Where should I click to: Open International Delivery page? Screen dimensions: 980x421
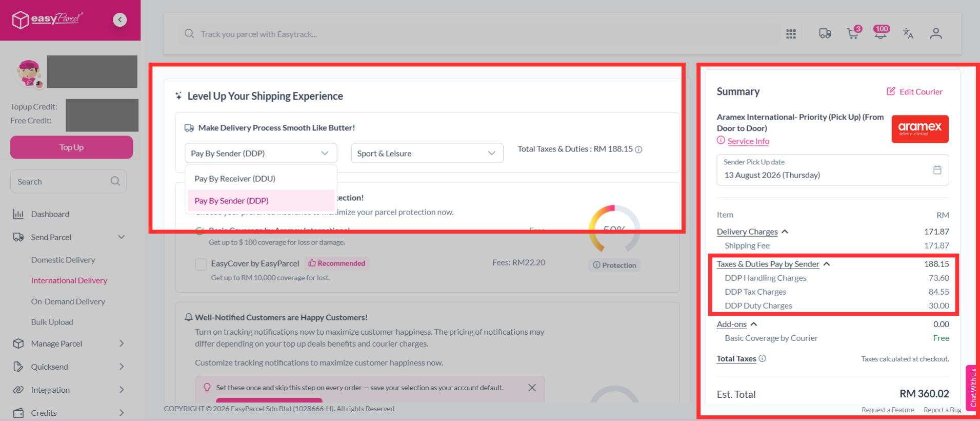[69, 280]
